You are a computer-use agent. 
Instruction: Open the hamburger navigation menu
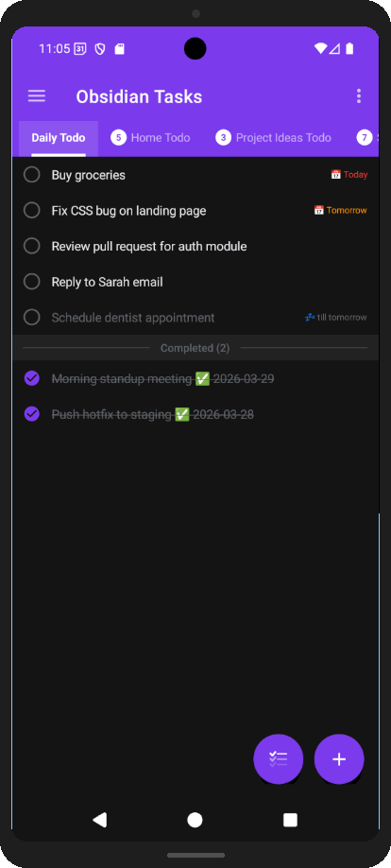coord(37,96)
